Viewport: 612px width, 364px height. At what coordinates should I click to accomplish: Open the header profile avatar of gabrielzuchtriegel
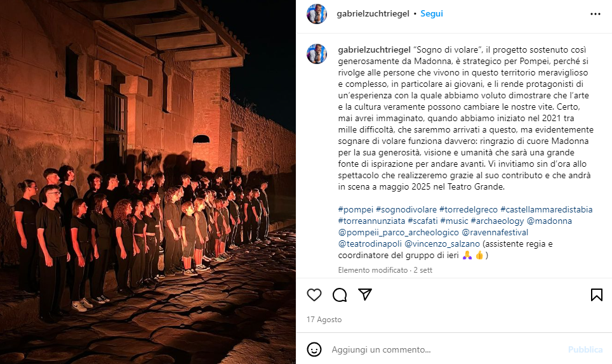[x=317, y=14]
